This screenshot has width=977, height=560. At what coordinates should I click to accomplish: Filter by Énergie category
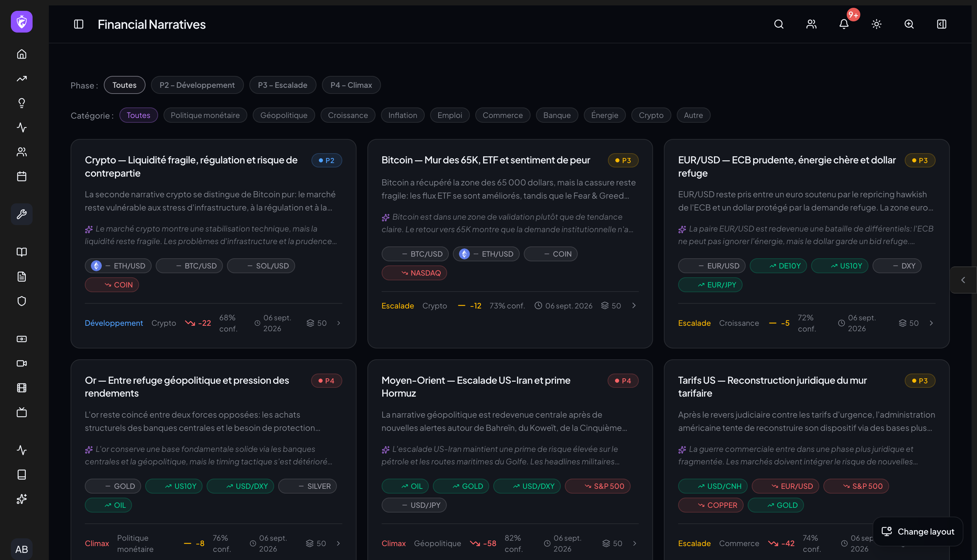pyautogui.click(x=605, y=115)
